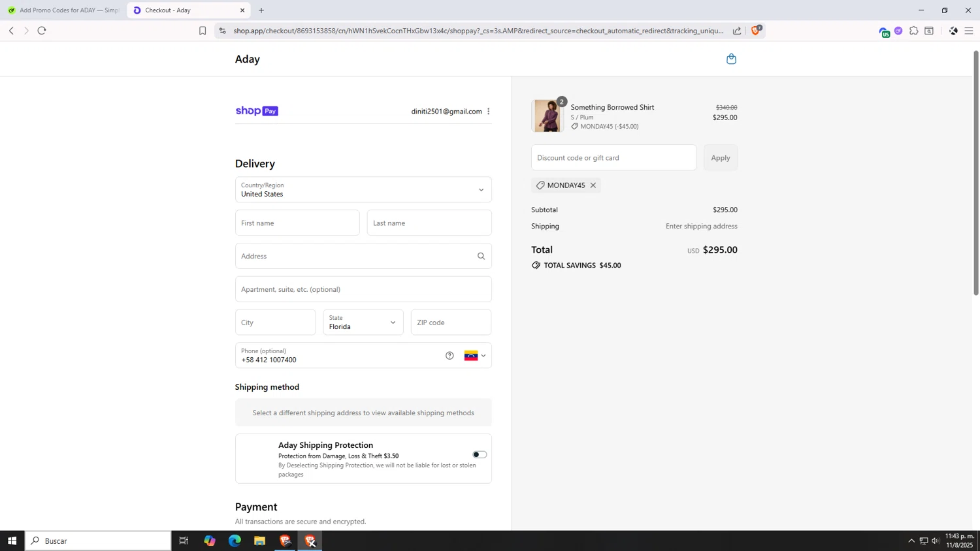Screen dimensions: 980x551
Task: Toggle Aday Shipping Protection switch
Action: (x=480, y=454)
